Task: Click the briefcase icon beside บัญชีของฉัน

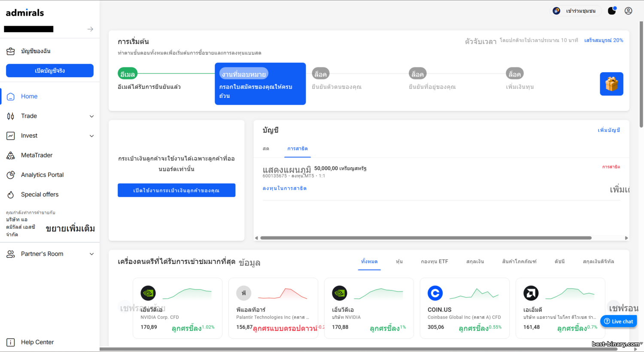Action: pyautogui.click(x=11, y=52)
